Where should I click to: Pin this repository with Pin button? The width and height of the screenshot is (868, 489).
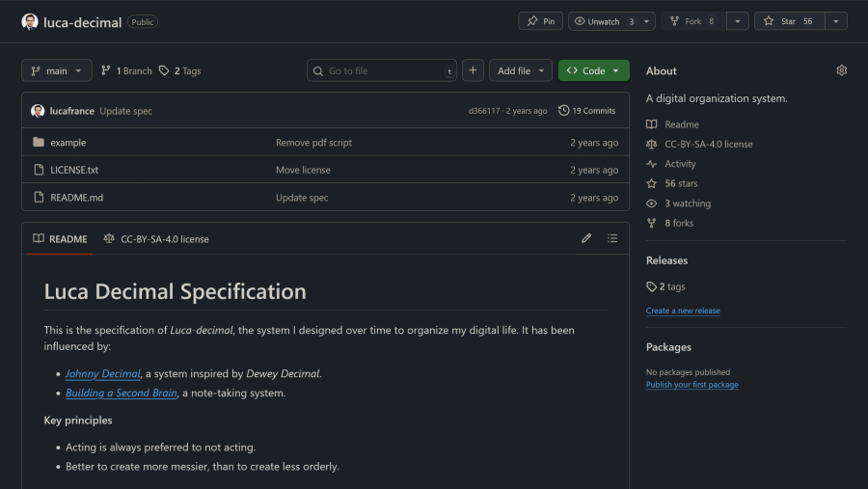(541, 21)
